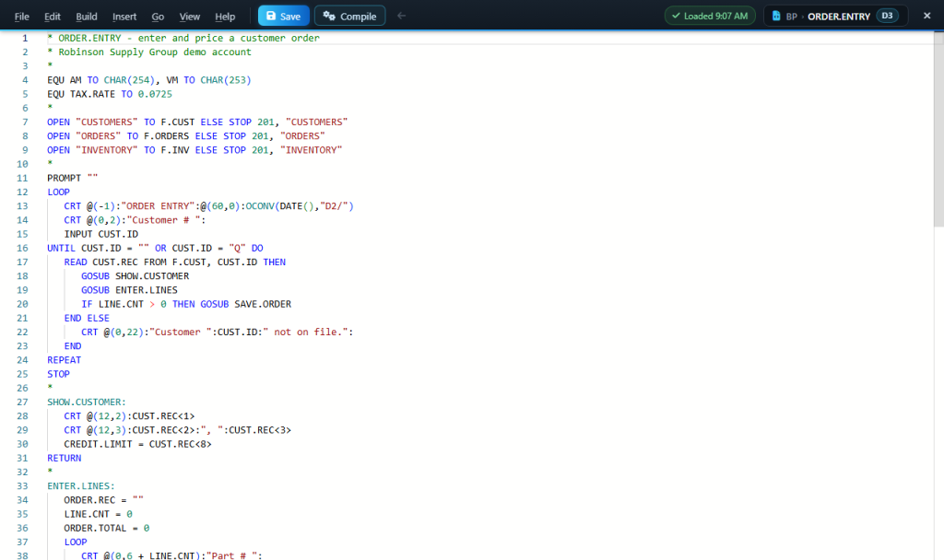Click line number 12 in the gutter
Image resolution: width=944 pixels, height=560 pixels.
tap(22, 192)
